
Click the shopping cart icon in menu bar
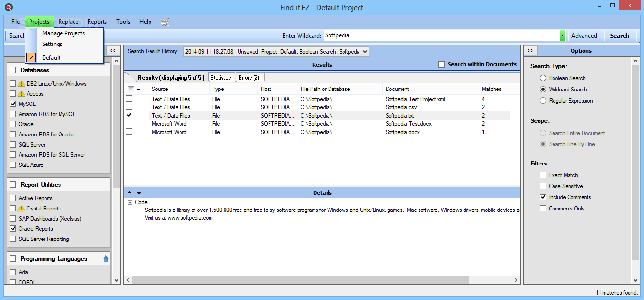click(165, 22)
